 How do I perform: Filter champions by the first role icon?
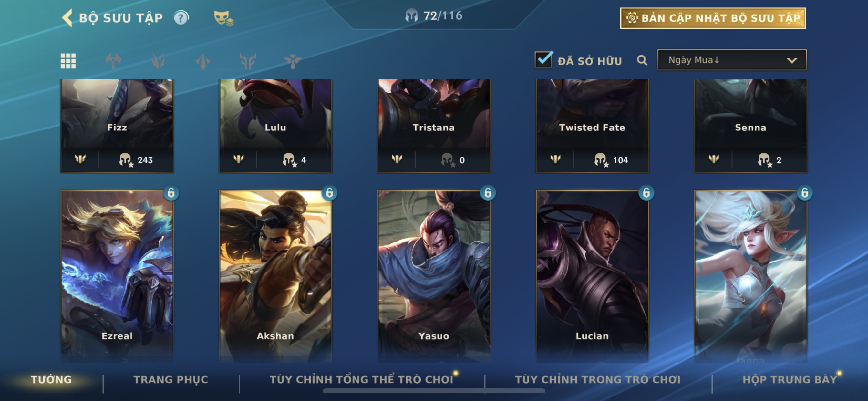click(x=113, y=61)
